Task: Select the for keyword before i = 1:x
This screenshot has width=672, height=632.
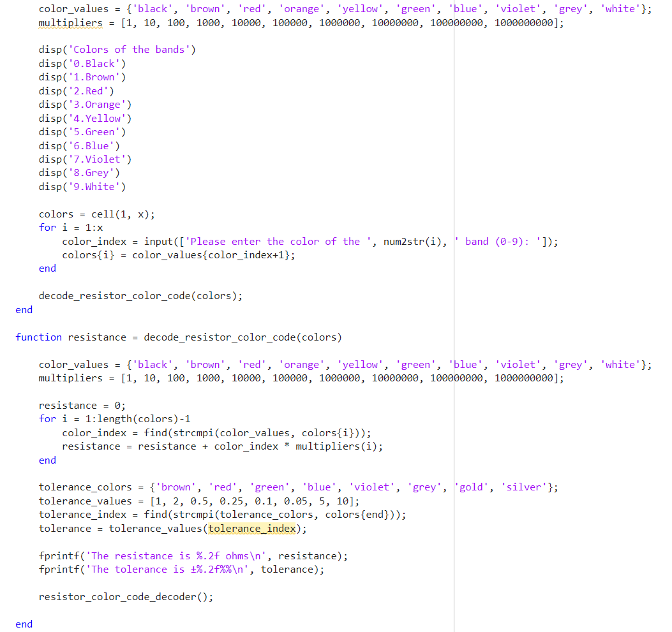Action: click(x=47, y=227)
